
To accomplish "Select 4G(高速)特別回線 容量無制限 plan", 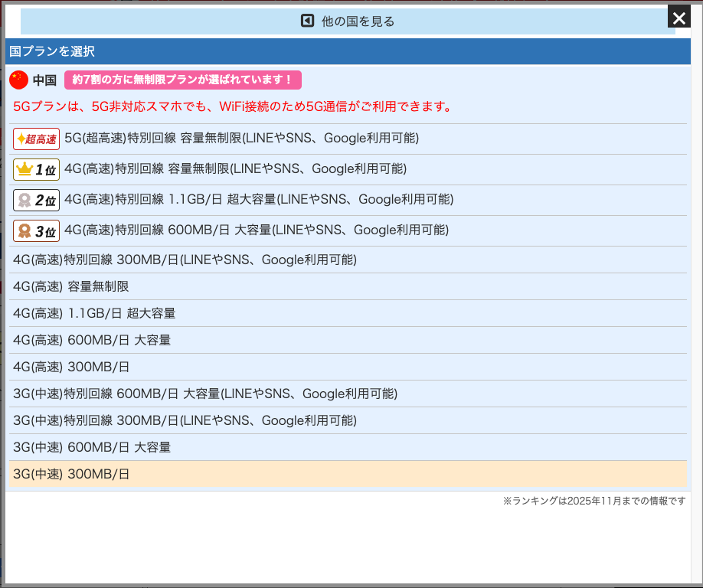I will [235, 169].
